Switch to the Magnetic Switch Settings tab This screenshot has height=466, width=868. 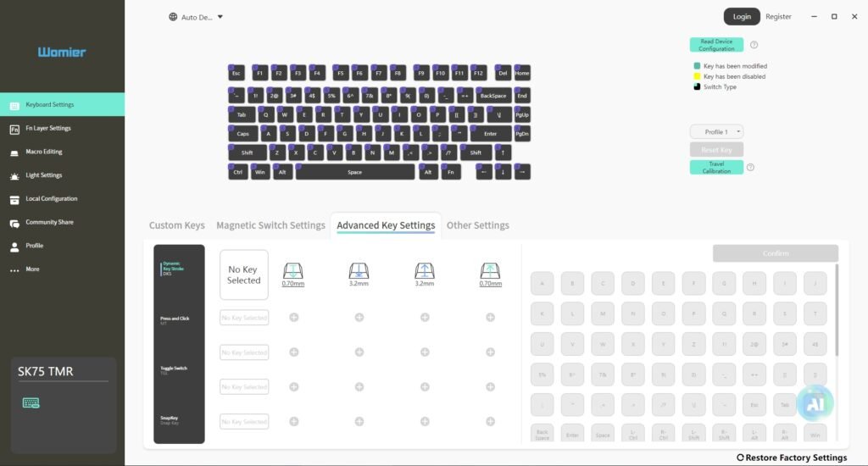pyautogui.click(x=270, y=225)
